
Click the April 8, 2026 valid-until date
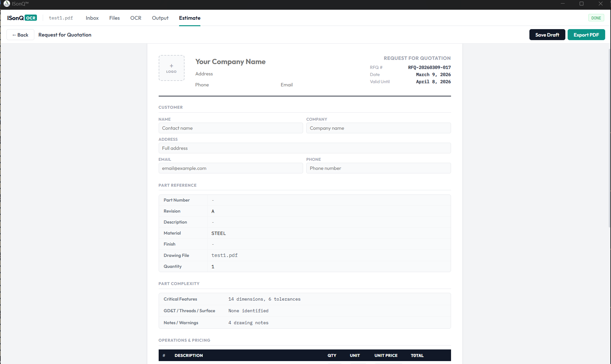(x=433, y=82)
